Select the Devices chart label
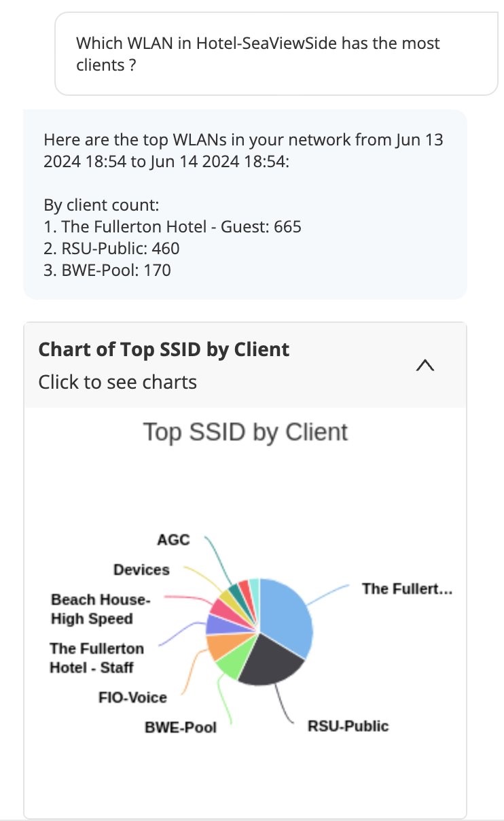Viewport: 504px width, 821px height. pyautogui.click(x=141, y=570)
